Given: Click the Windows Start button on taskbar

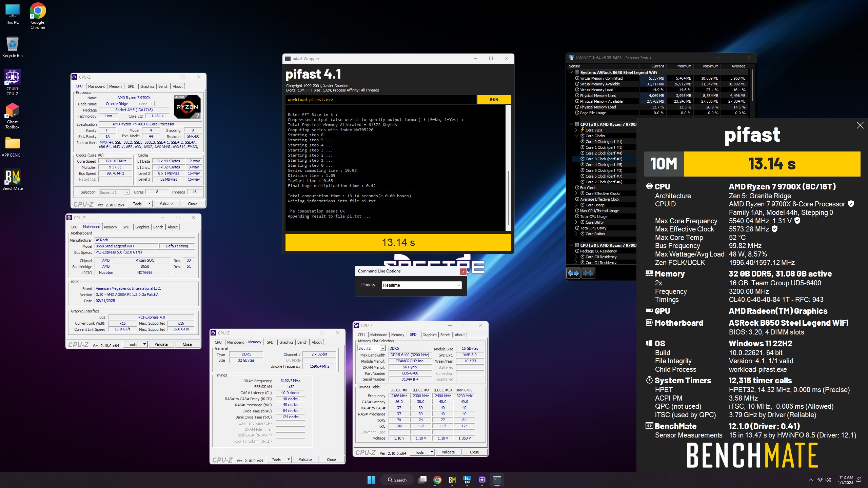Looking at the screenshot, I should coord(371,480).
